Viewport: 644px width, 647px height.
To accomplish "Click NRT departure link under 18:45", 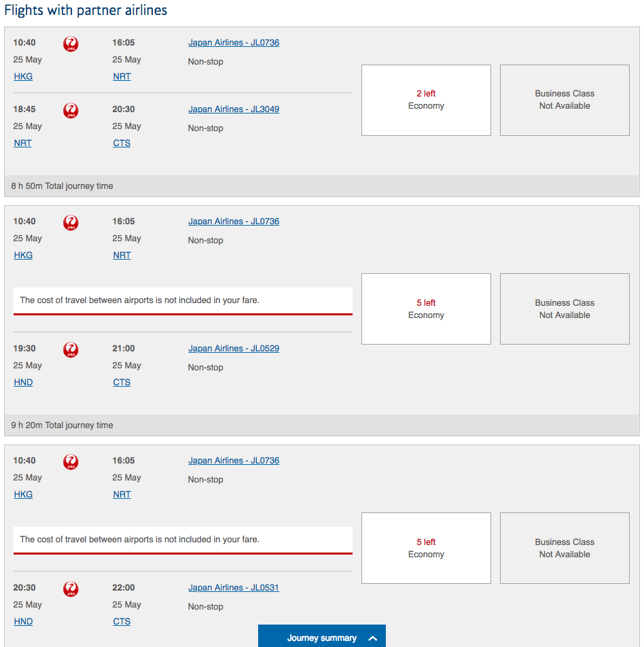I will 22,143.
